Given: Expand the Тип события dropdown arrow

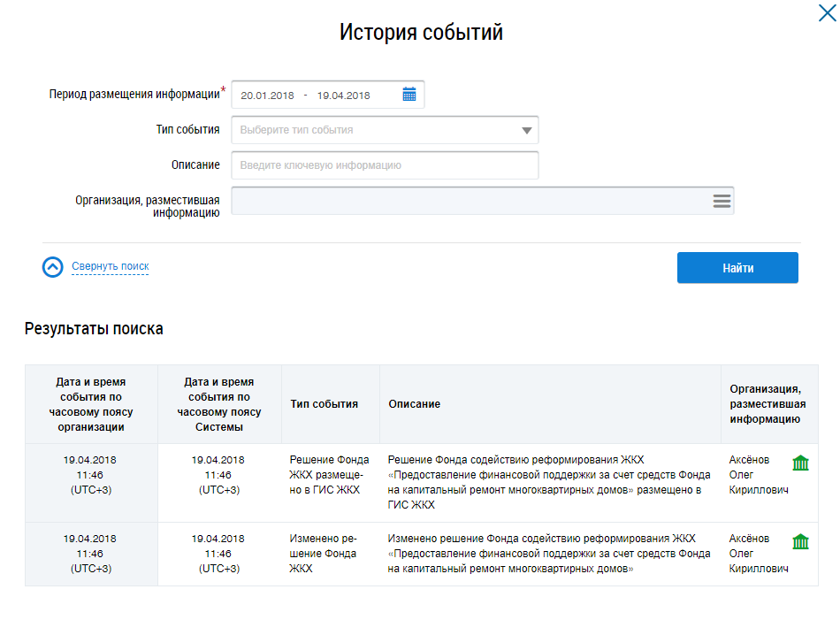Looking at the screenshot, I should [526, 130].
